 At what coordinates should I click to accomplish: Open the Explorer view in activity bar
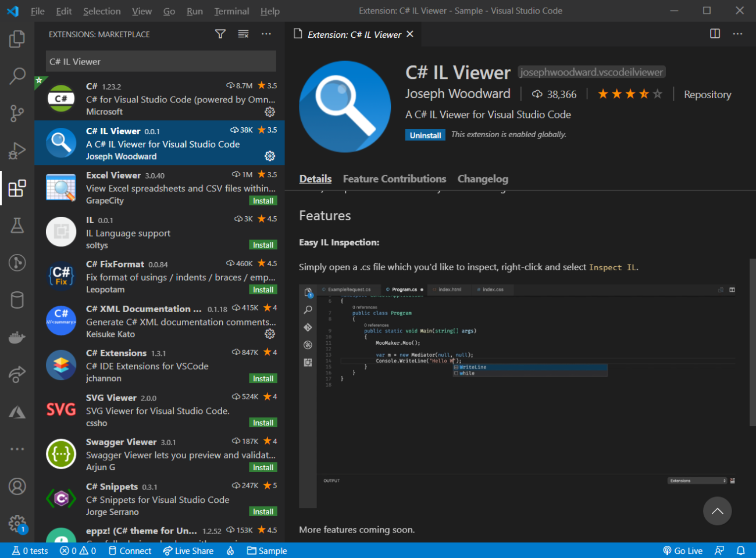pos(17,39)
